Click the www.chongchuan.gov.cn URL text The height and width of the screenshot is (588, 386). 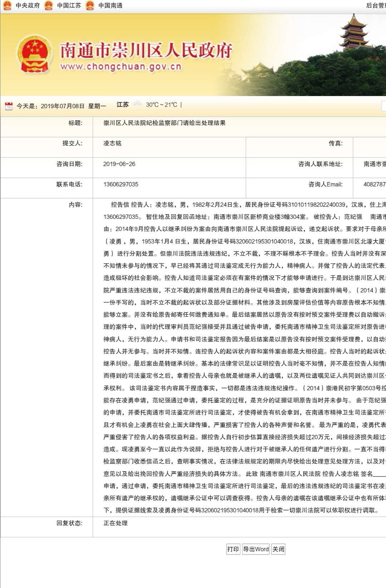(x=121, y=67)
